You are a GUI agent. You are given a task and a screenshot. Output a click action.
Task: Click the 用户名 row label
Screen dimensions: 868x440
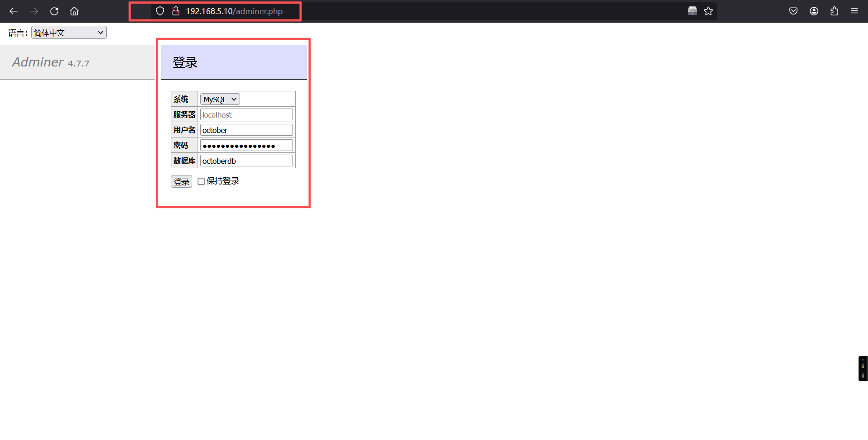pyautogui.click(x=184, y=130)
